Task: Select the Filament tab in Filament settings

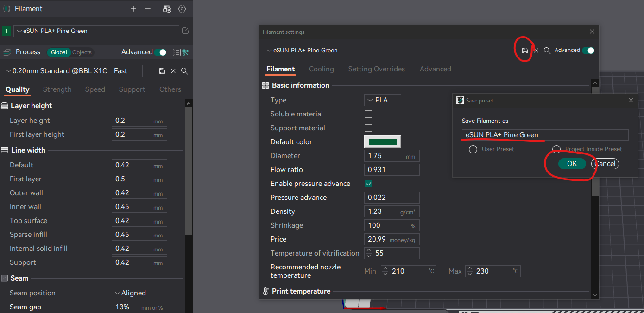Action: pos(281,69)
